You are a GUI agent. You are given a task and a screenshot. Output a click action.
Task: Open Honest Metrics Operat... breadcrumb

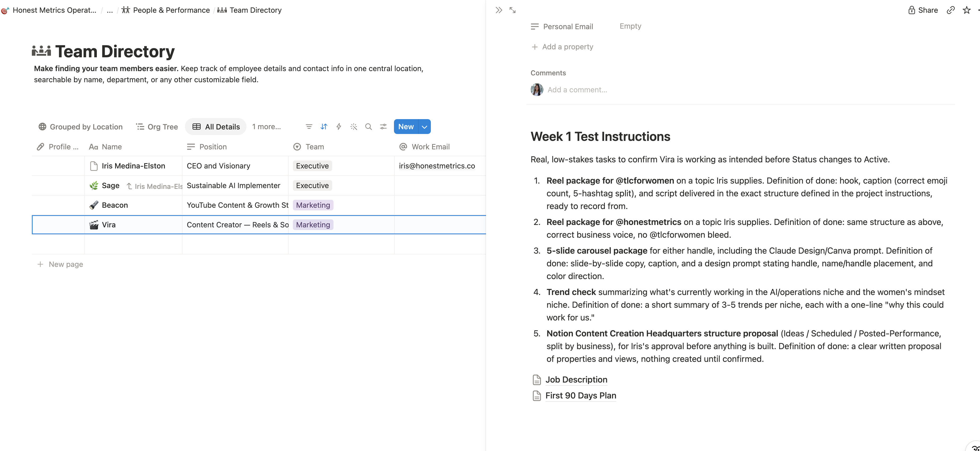(49, 10)
